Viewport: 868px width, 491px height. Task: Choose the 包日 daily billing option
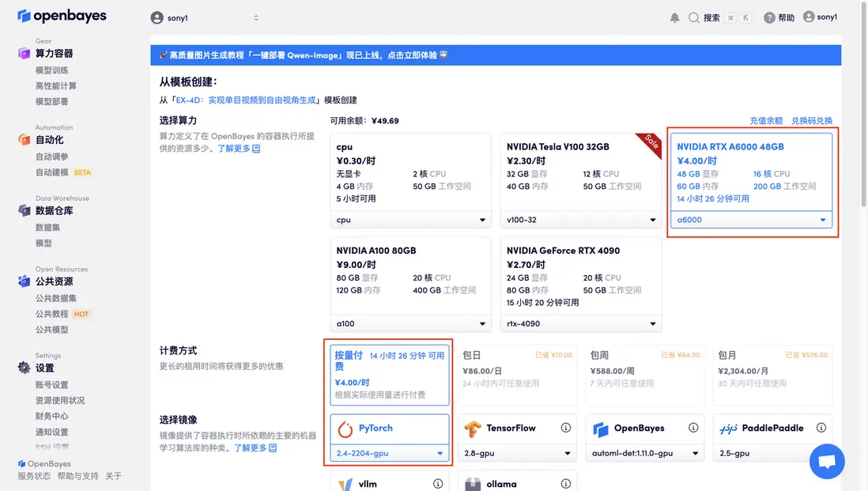517,375
